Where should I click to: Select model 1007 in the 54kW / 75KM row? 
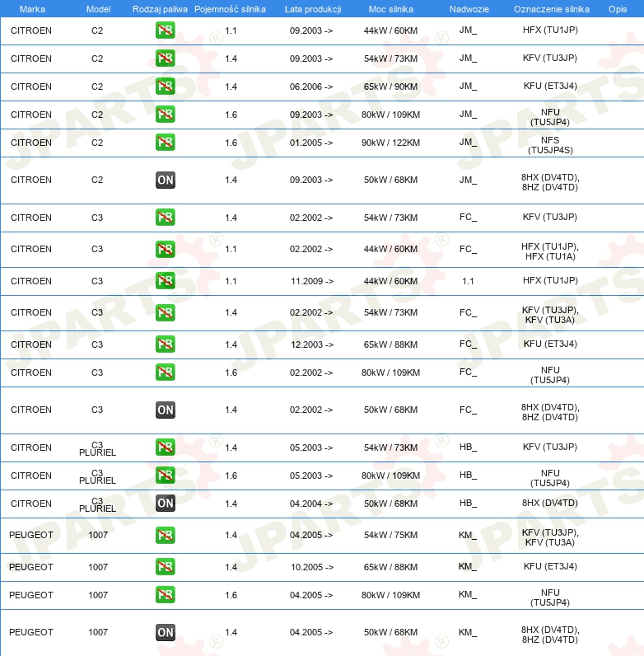tap(98, 535)
